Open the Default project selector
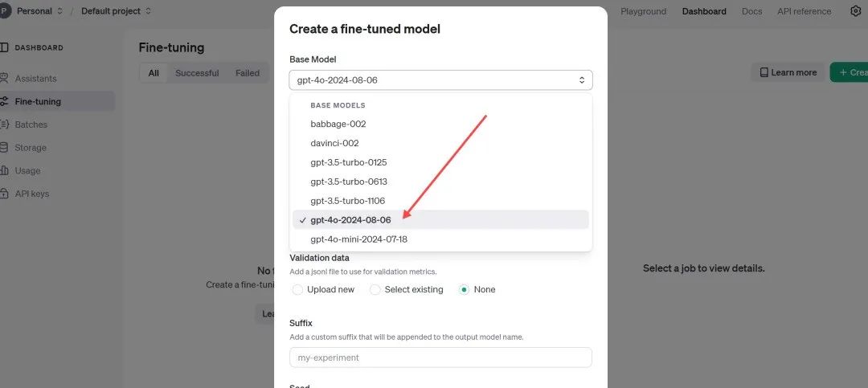Viewport: 868px width, 388px height. click(117, 11)
